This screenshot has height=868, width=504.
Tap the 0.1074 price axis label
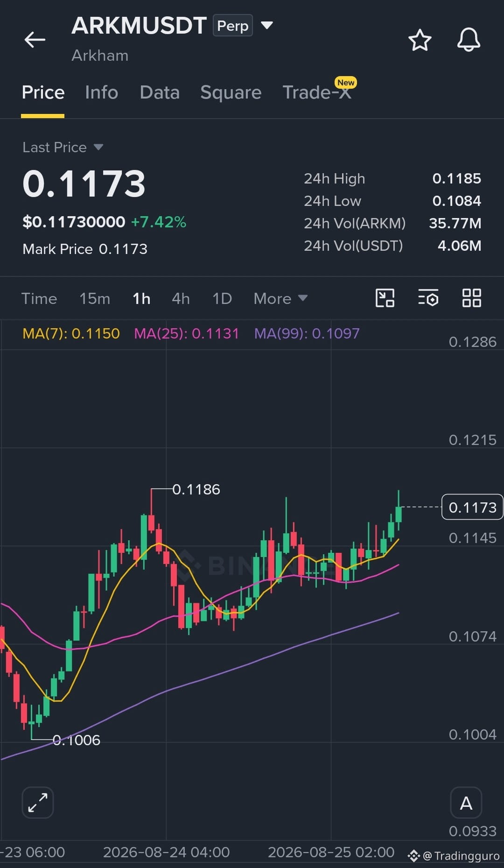pyautogui.click(x=472, y=636)
